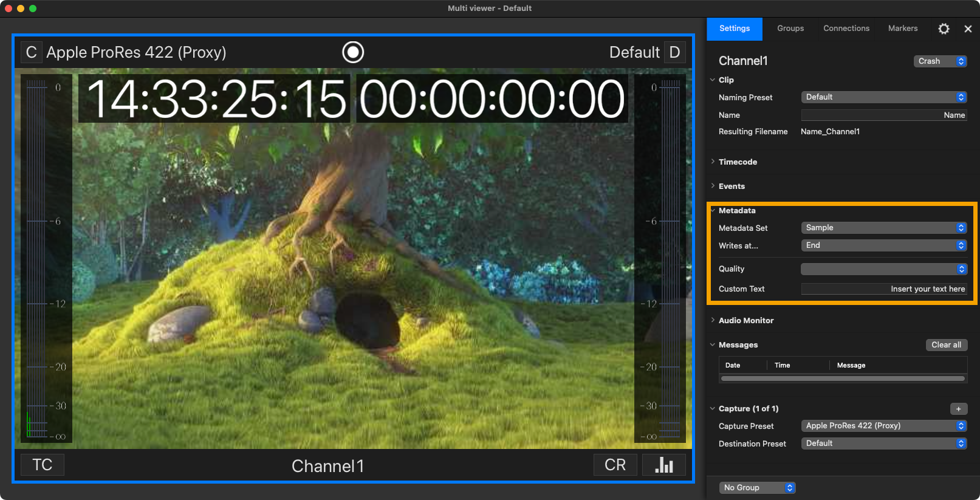Add a capture with the plus button
The width and height of the screenshot is (980, 500).
click(x=959, y=409)
